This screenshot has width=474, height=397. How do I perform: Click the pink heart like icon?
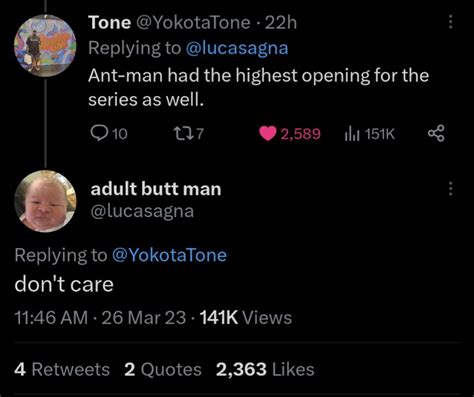click(268, 134)
